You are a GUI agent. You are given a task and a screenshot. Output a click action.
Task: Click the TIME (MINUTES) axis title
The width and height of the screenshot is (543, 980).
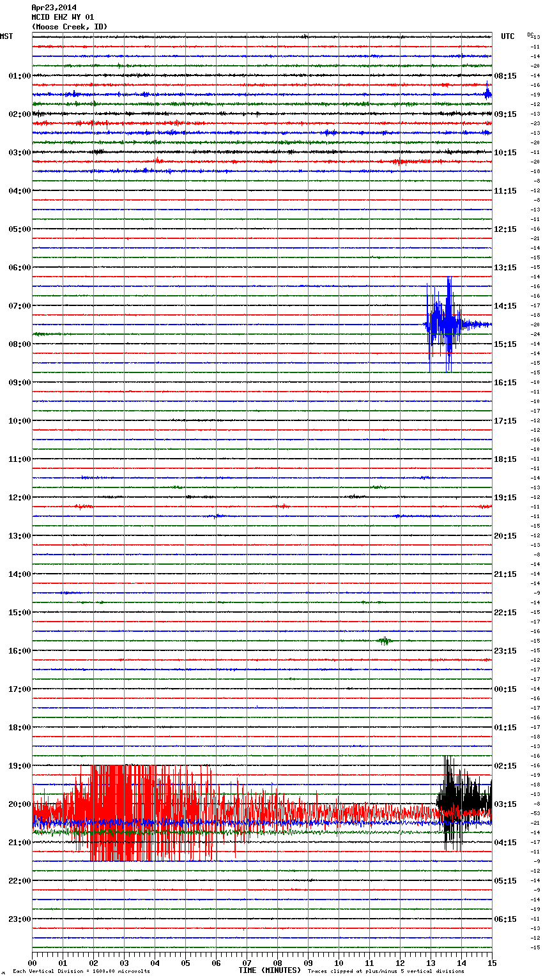click(270, 970)
